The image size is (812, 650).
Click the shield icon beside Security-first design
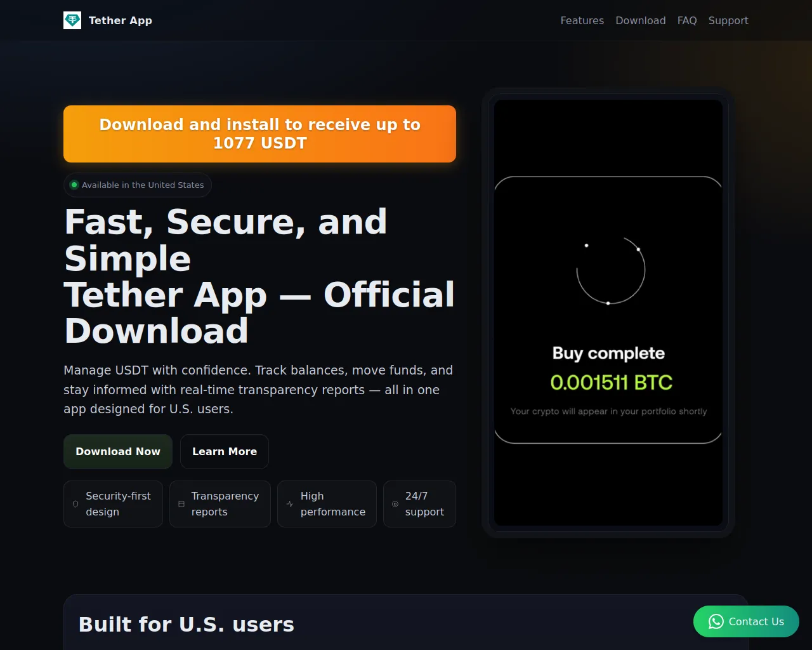(x=75, y=504)
